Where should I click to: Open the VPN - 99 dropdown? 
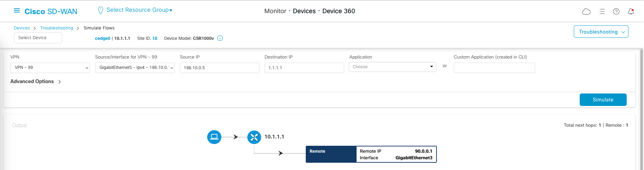pos(50,68)
